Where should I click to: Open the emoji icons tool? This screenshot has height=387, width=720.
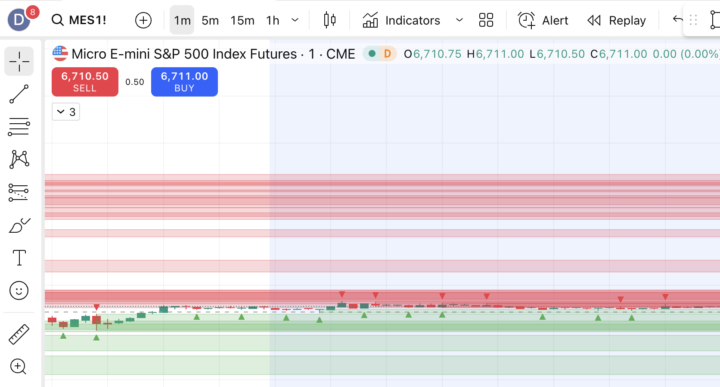[x=19, y=291]
